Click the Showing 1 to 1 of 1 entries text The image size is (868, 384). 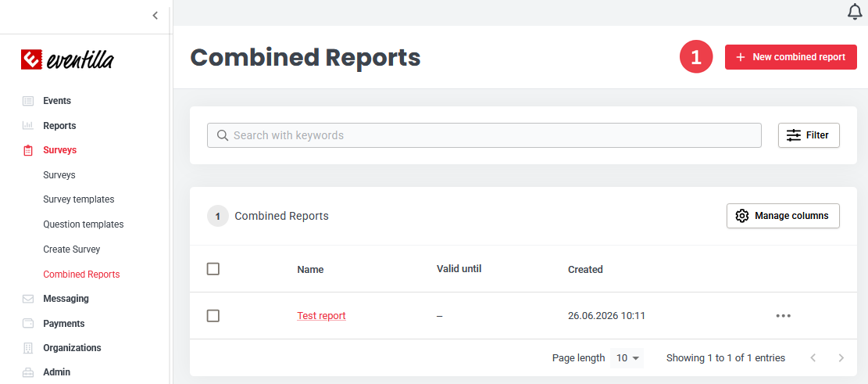coord(726,358)
